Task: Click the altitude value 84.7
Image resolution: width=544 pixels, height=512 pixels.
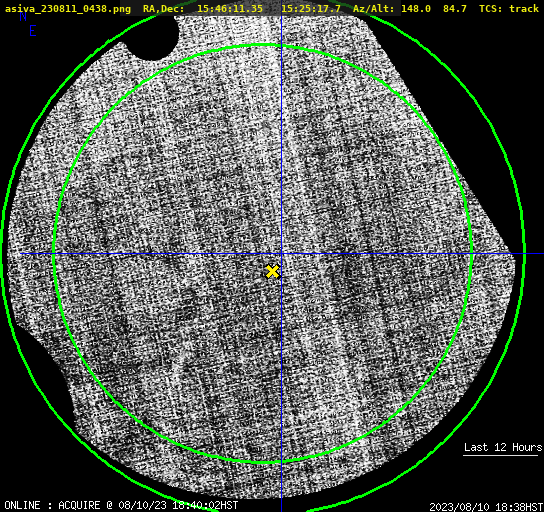Action: click(x=454, y=9)
